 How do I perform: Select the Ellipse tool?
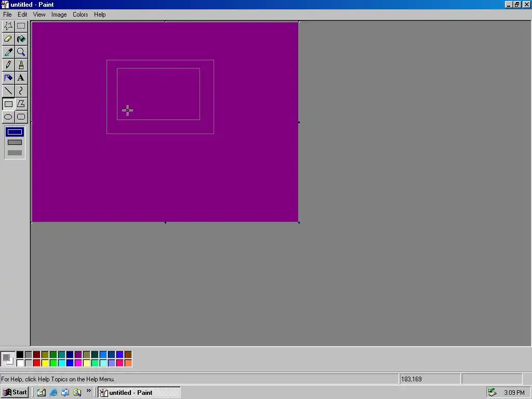[8, 117]
